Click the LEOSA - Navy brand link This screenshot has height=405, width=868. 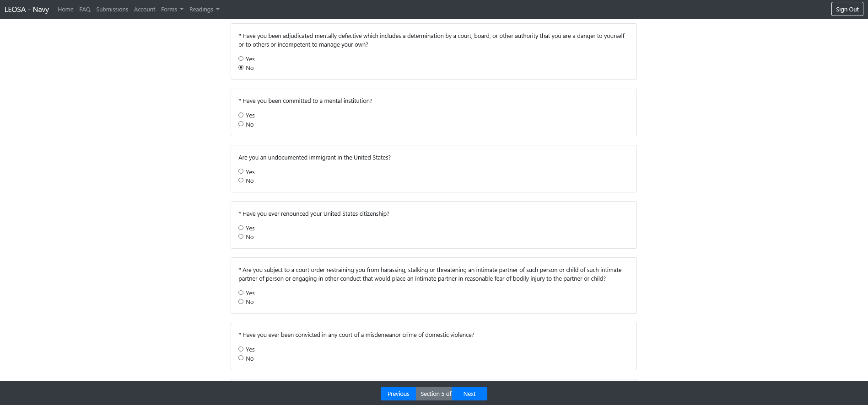tap(27, 10)
